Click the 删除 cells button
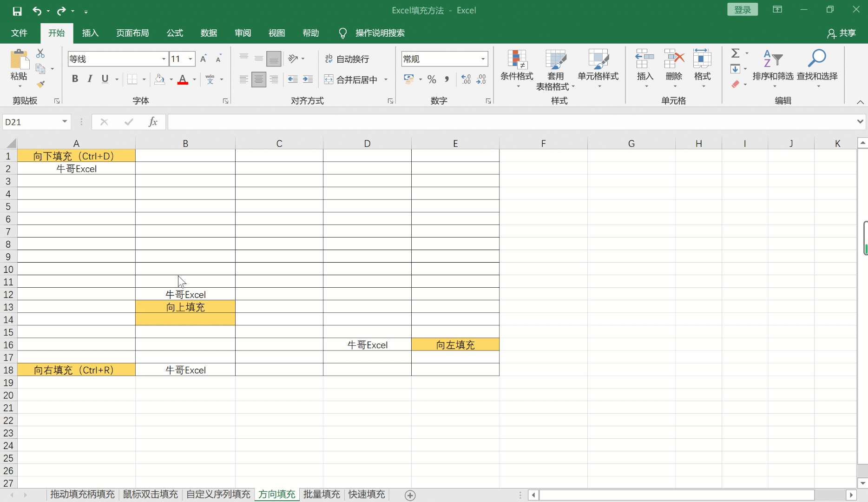Image resolution: width=868 pixels, height=502 pixels. [x=674, y=68]
